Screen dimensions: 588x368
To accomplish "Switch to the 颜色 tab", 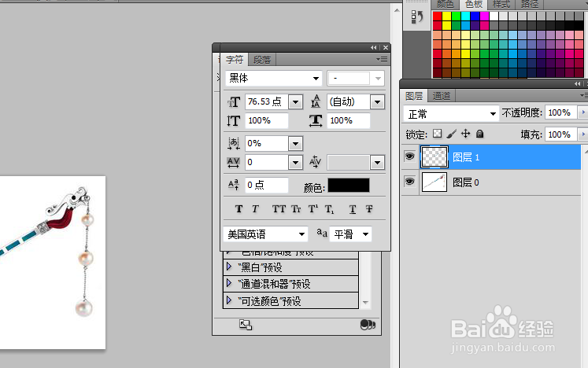I will pos(446,4).
